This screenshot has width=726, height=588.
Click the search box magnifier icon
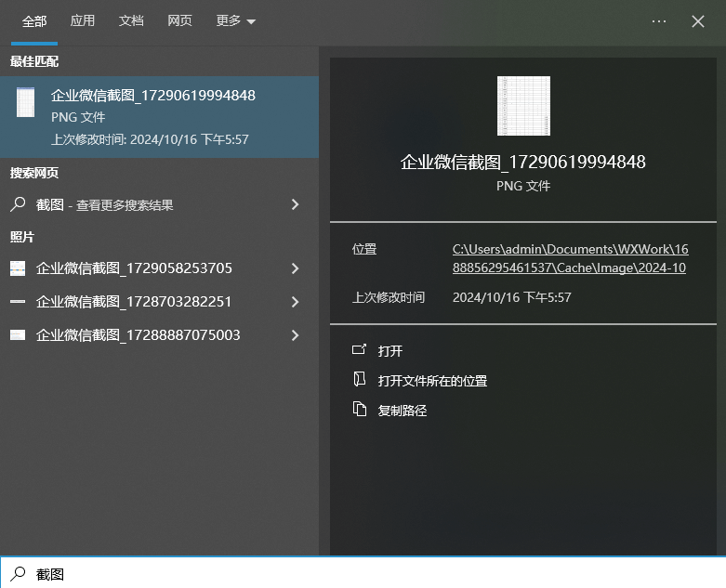18,574
